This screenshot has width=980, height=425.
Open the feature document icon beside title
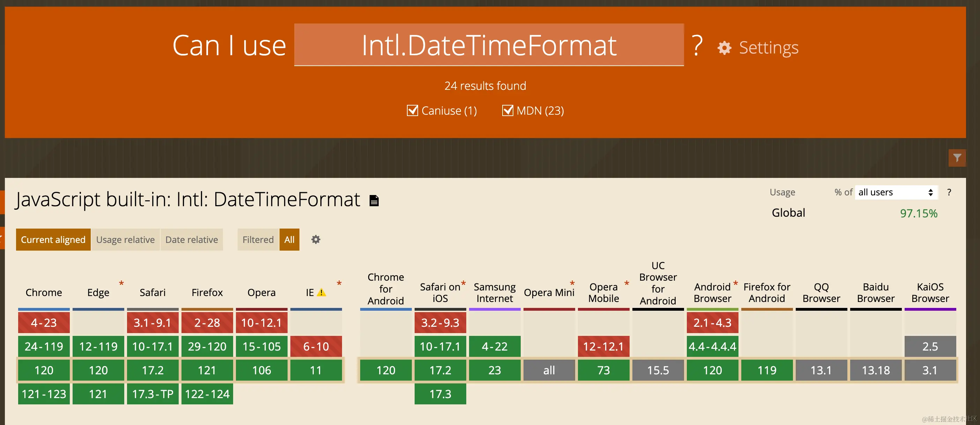374,200
